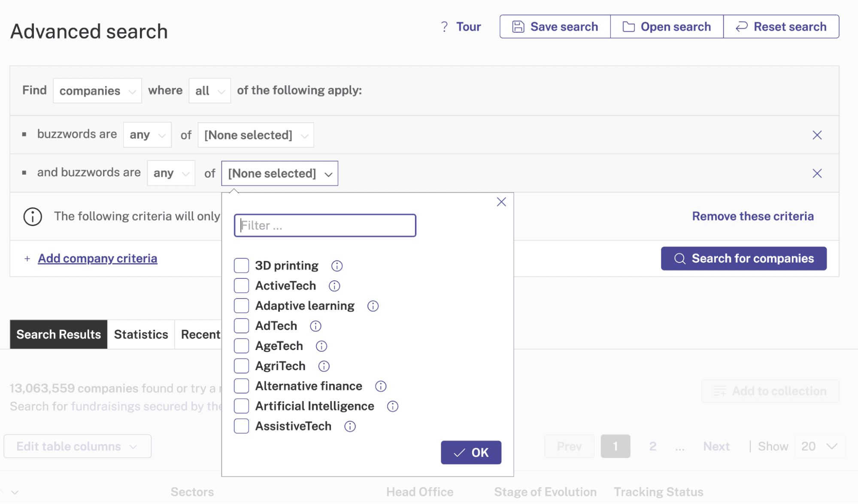Tick the AdTech checkbox
Screen dimensions: 858x504
[241, 326]
